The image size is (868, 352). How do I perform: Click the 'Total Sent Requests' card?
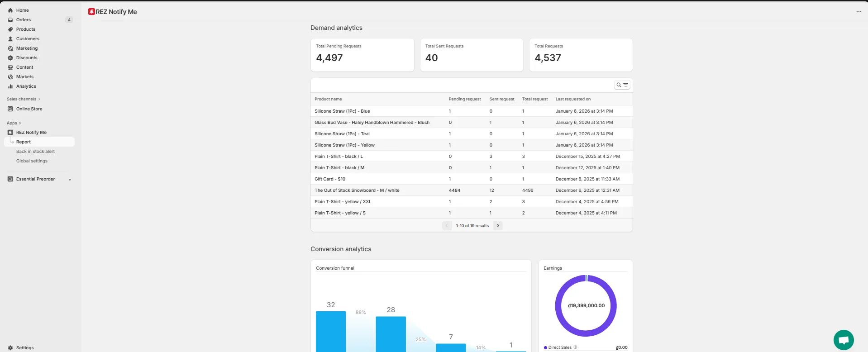click(x=472, y=55)
